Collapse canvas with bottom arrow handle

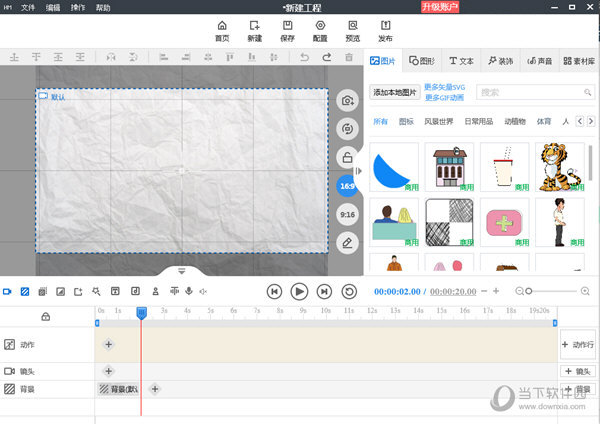click(x=182, y=271)
